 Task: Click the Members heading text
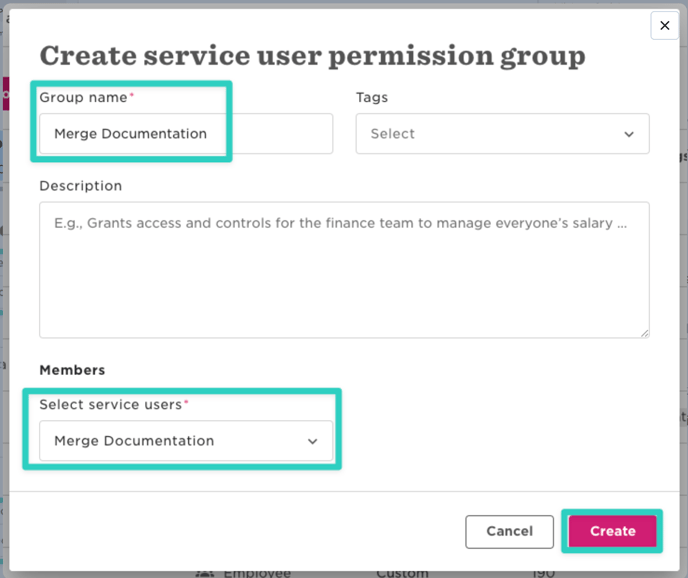(72, 370)
